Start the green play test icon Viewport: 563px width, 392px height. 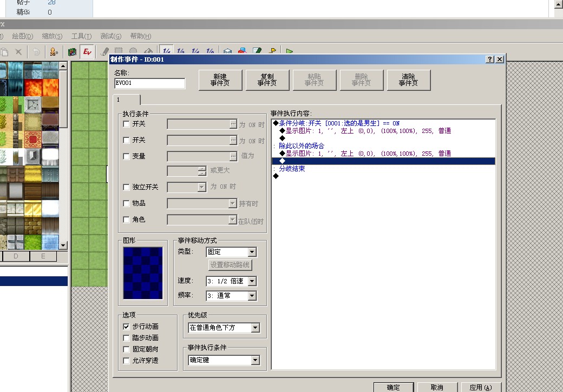[x=290, y=51]
